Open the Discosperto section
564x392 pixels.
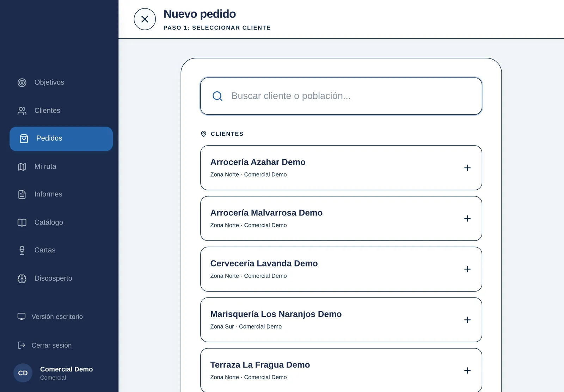61,278
